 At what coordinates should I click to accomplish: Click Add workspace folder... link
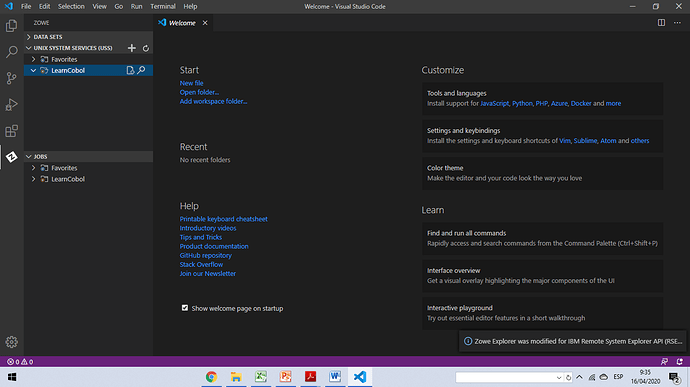[x=213, y=101]
